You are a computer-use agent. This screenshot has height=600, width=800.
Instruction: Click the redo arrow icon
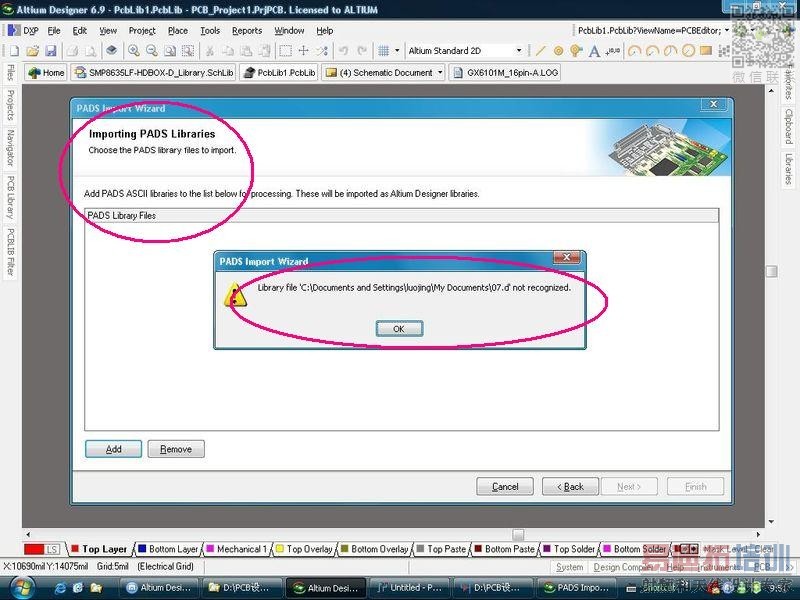pos(362,51)
